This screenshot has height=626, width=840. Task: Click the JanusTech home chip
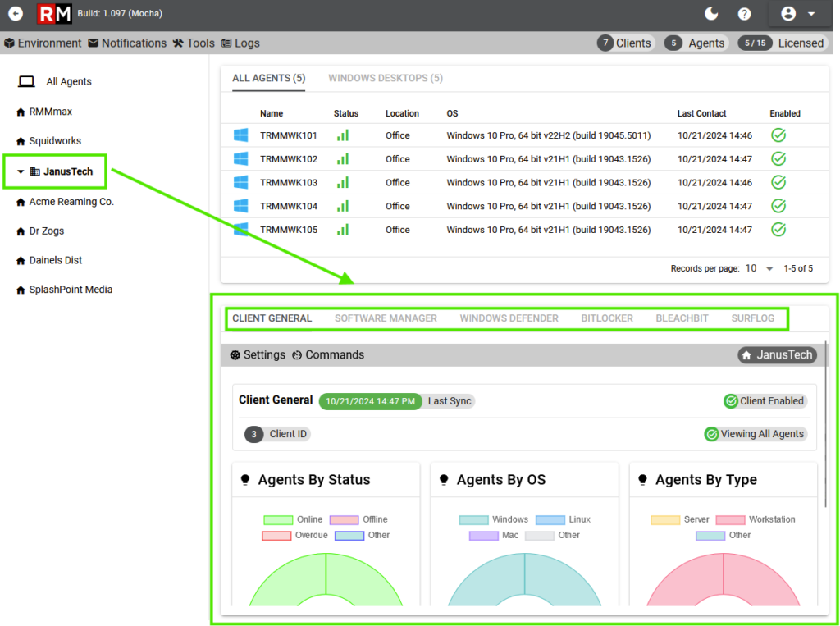coord(778,354)
